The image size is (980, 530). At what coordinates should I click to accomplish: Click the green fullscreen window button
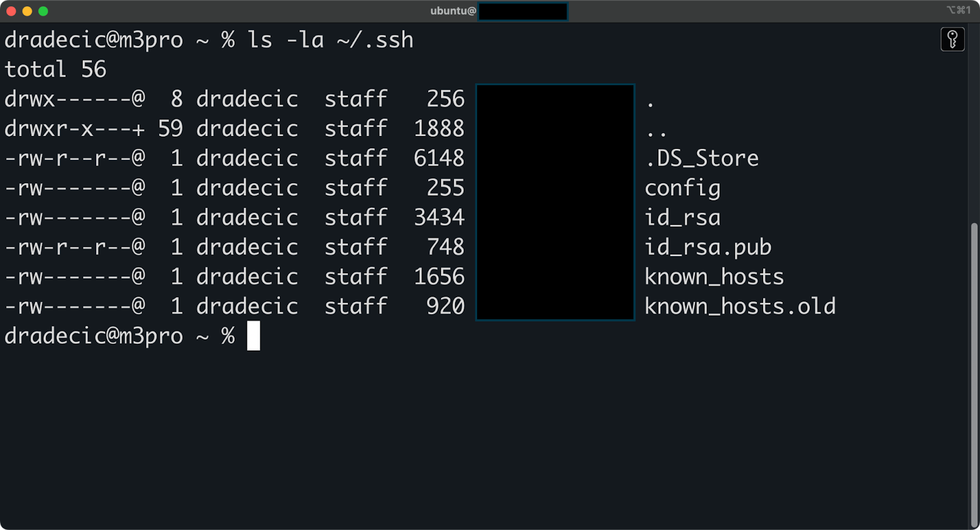43,11
